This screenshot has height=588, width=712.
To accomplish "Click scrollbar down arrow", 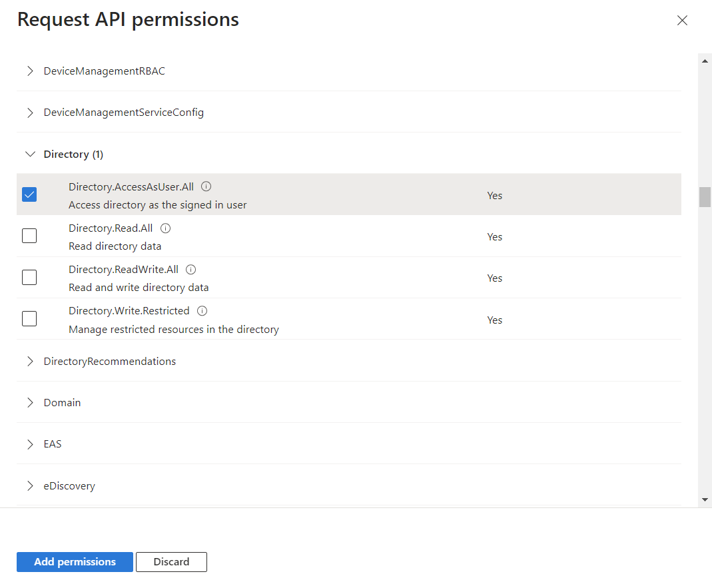I will [x=705, y=500].
